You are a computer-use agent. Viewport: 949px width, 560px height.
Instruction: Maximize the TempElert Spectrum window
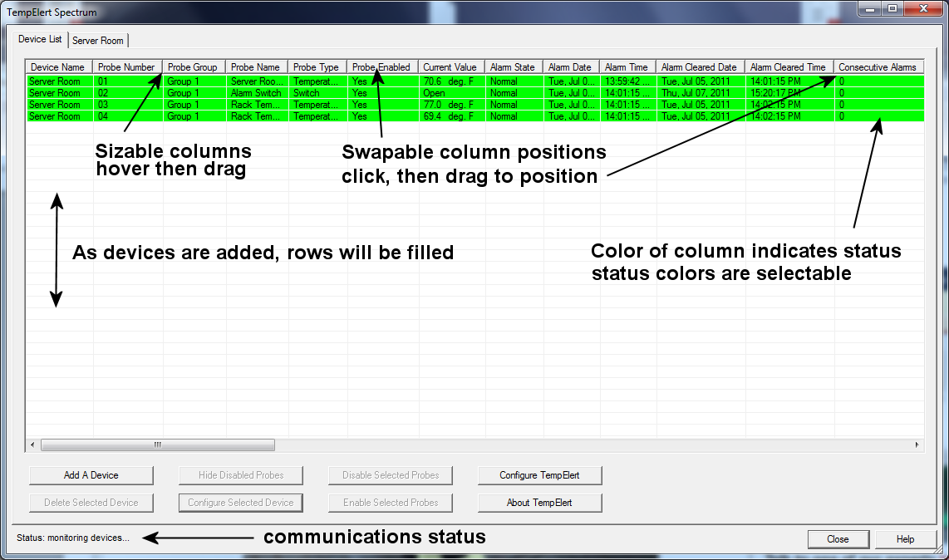(x=892, y=8)
